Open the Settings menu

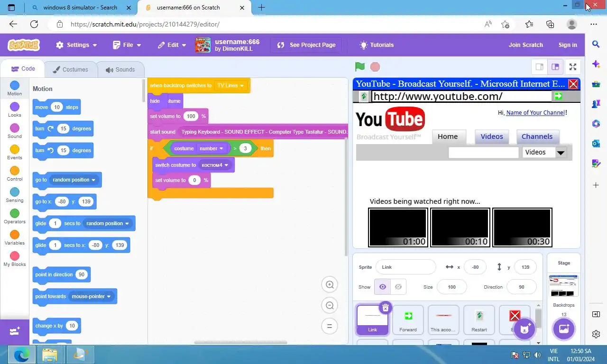click(x=76, y=45)
